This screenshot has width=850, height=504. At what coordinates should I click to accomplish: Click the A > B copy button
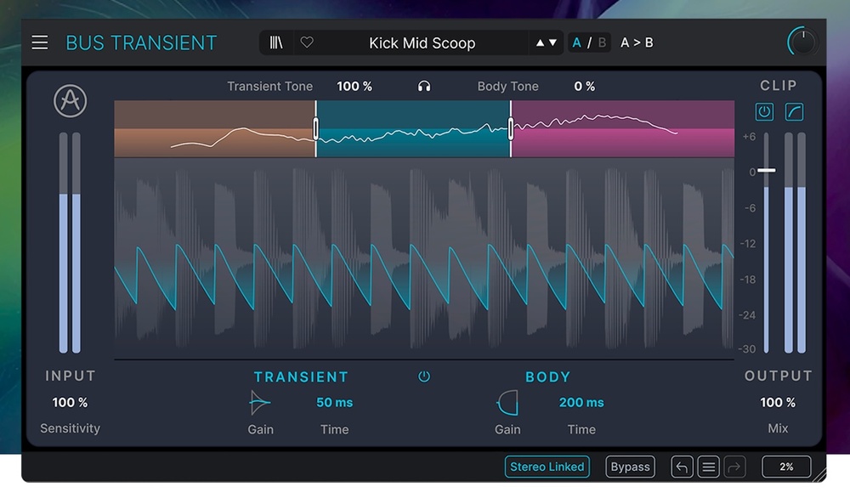tap(637, 42)
